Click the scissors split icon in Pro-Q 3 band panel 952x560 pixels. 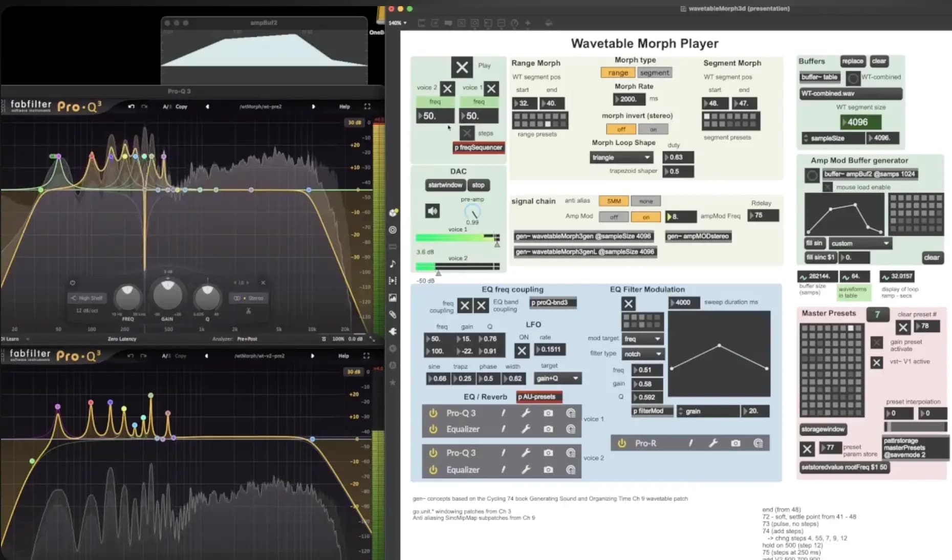click(248, 311)
